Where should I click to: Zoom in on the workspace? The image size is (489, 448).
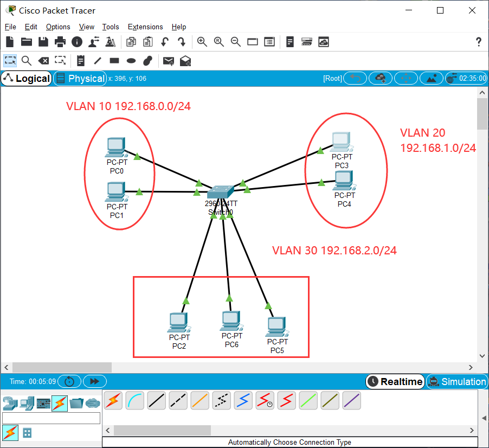pos(202,42)
